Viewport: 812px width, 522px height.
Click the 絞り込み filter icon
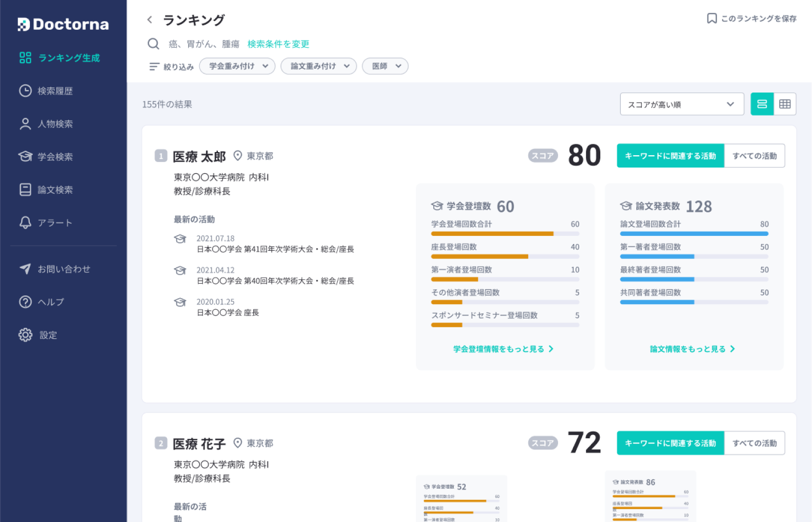[x=154, y=67]
